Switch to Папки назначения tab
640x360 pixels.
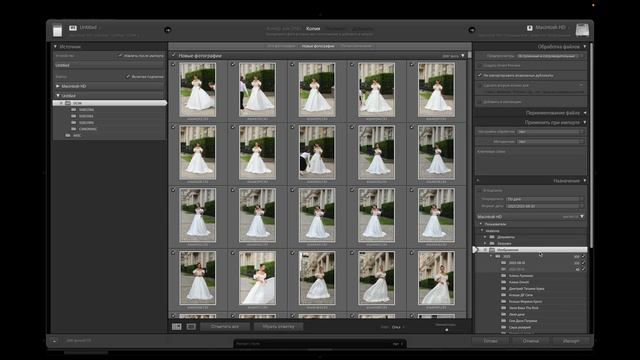356,46
